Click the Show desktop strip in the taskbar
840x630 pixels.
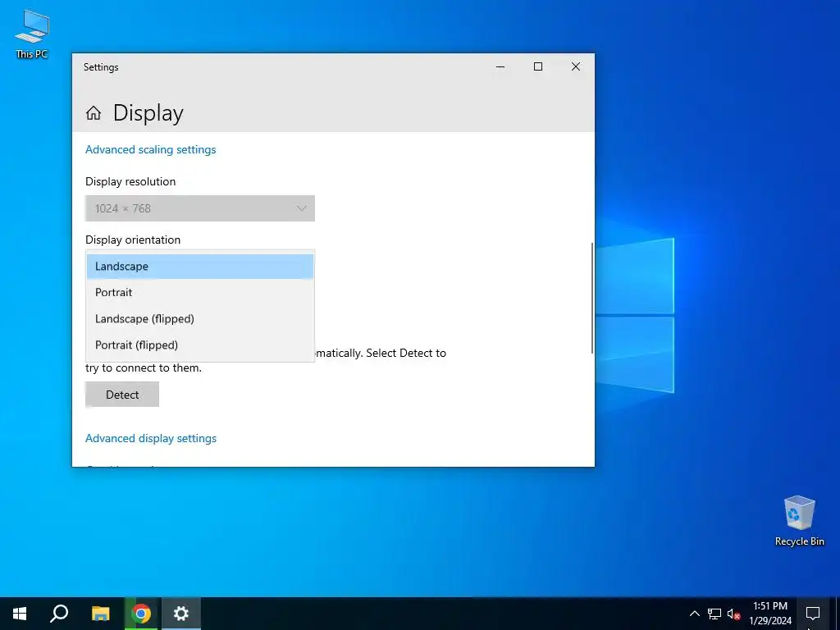click(838, 614)
